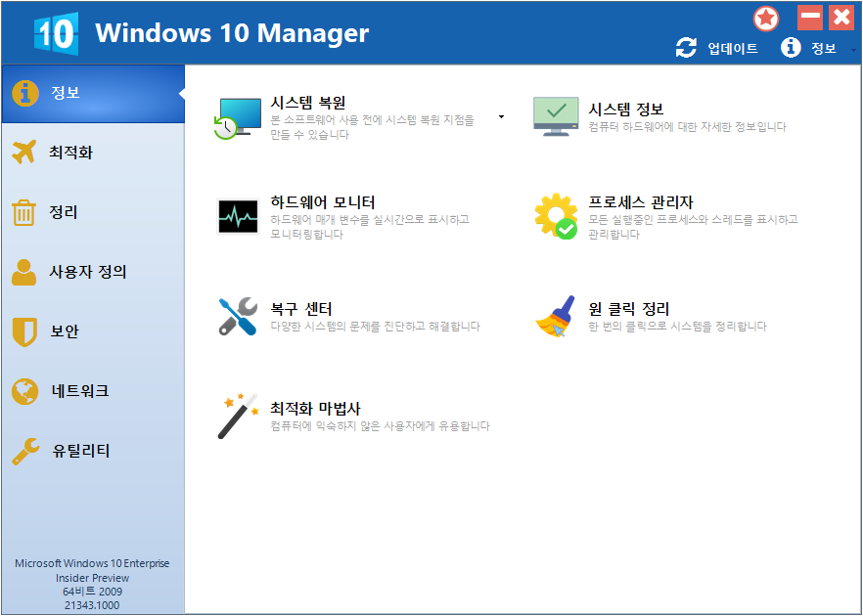Click the 컴퓨터에 익숙하지 않은 description text
Image resolution: width=863 pixels, height=616 pixels.
tap(380, 426)
